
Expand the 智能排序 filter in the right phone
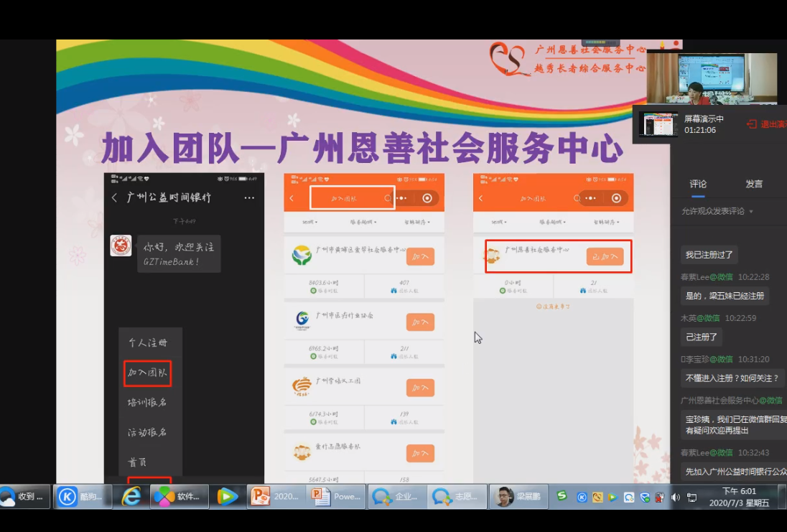coord(606,222)
